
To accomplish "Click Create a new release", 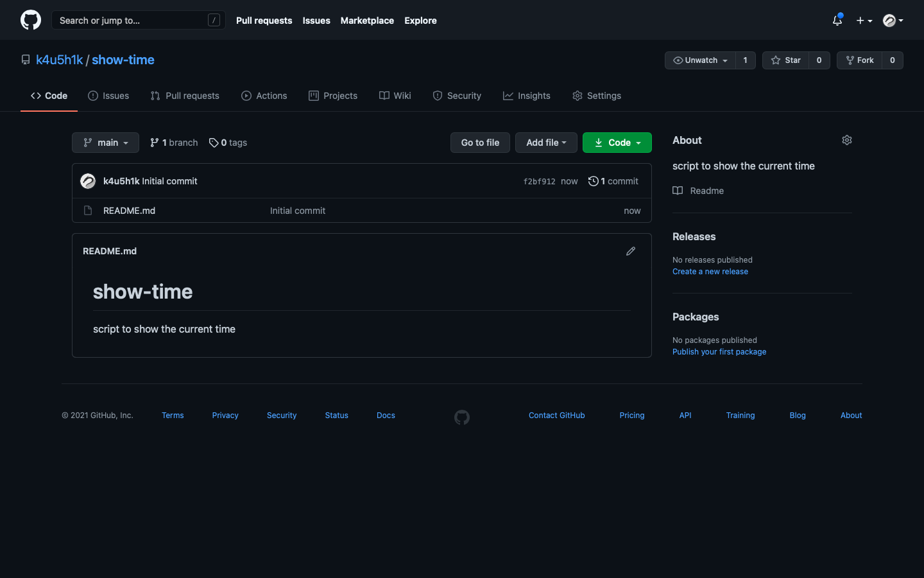I will pyautogui.click(x=710, y=272).
